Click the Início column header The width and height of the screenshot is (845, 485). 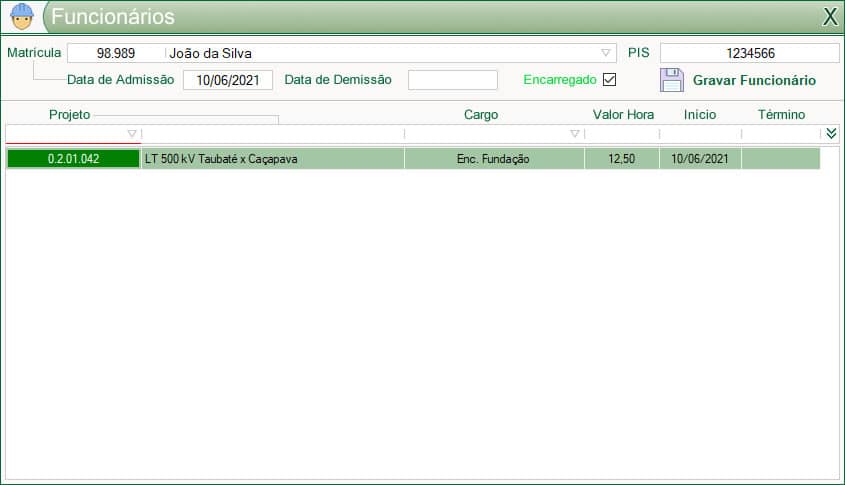699,115
